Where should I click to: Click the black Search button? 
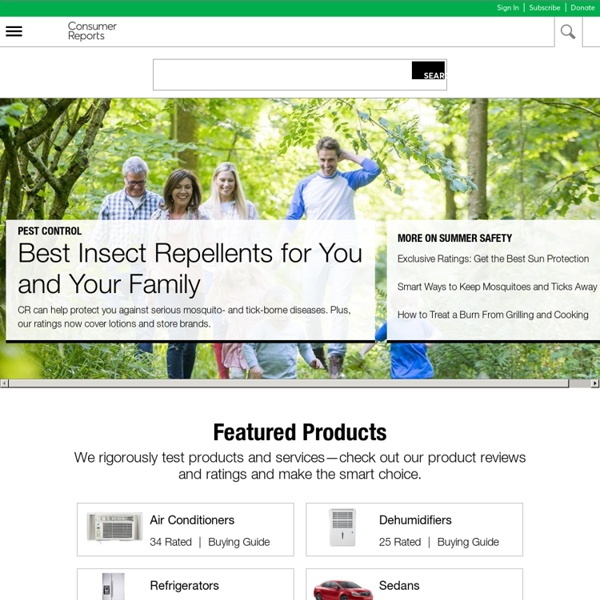pos(429,70)
